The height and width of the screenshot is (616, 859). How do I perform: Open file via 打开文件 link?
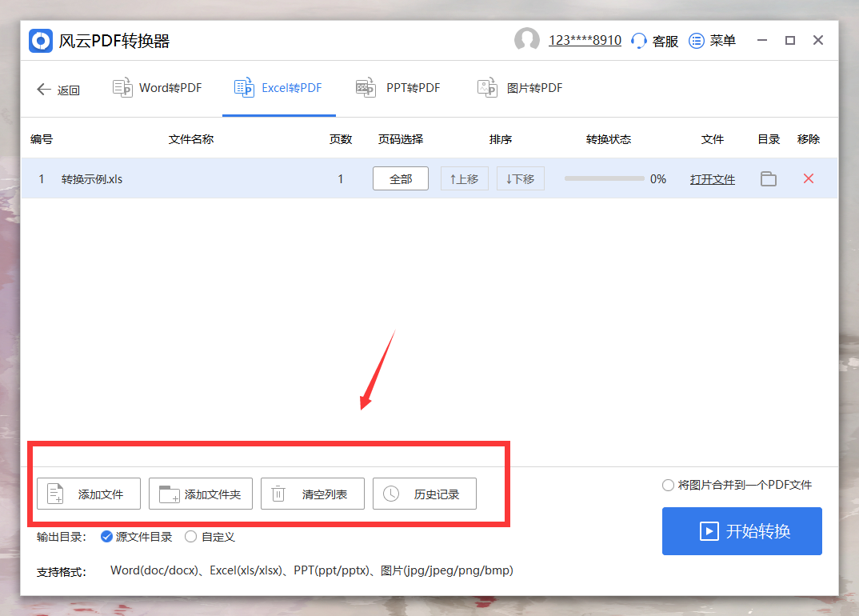click(x=712, y=179)
